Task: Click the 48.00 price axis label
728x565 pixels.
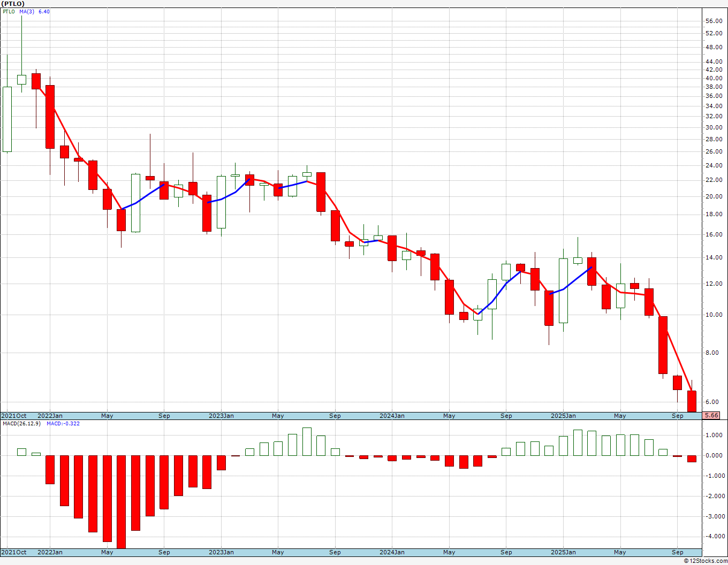Action: click(x=714, y=47)
